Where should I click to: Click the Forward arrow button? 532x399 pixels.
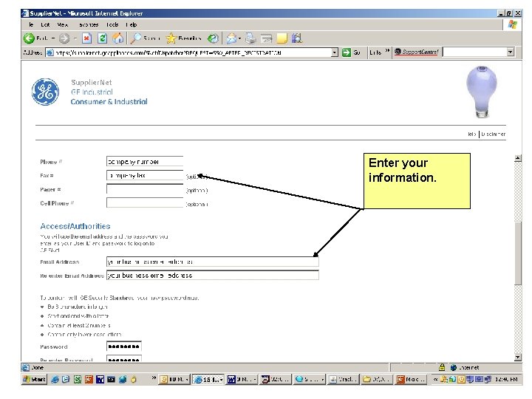click(x=64, y=38)
